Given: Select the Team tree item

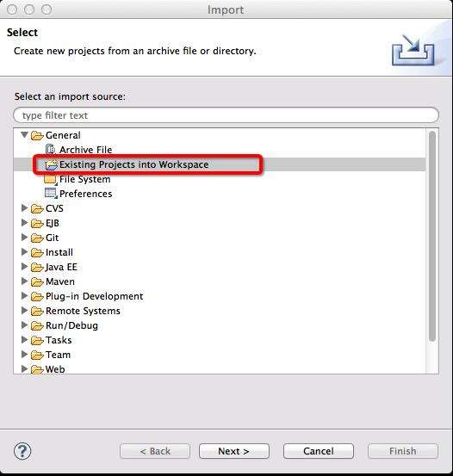Looking at the screenshot, I should tap(58, 355).
